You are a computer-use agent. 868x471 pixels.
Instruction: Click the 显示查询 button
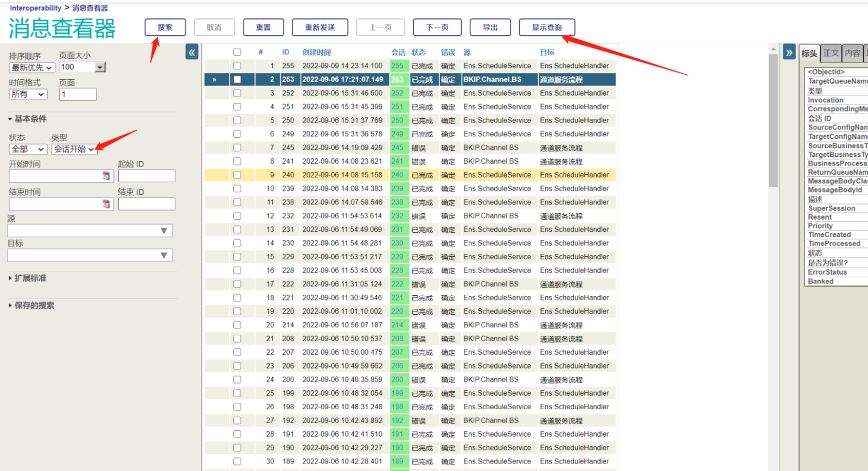point(546,27)
